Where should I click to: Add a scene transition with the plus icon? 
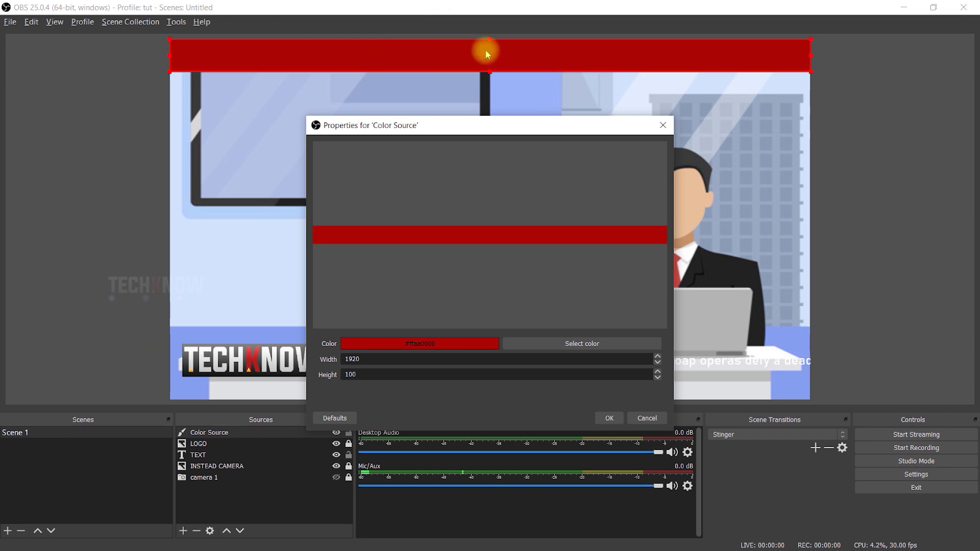[x=815, y=448]
